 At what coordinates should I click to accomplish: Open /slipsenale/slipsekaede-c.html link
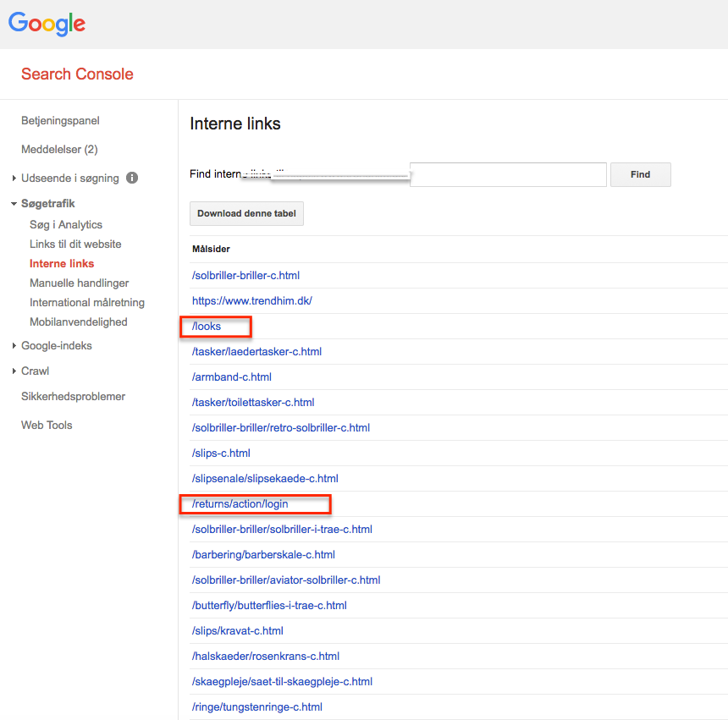pyautogui.click(x=265, y=479)
